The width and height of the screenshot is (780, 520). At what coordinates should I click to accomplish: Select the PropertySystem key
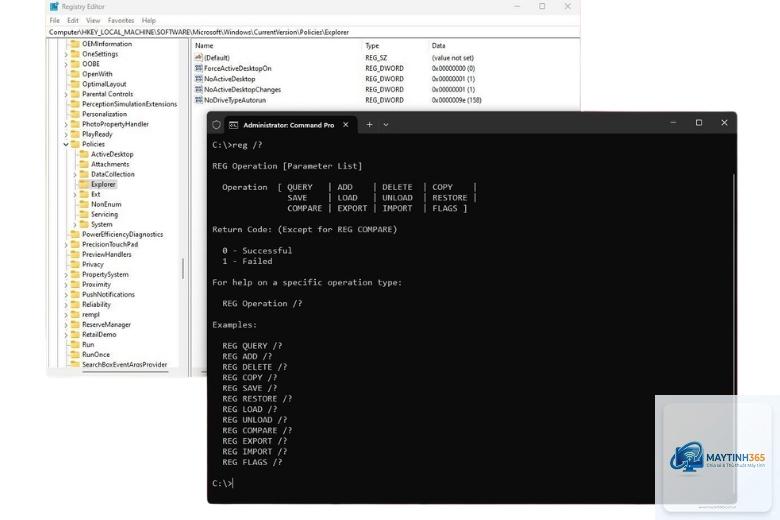click(x=105, y=274)
